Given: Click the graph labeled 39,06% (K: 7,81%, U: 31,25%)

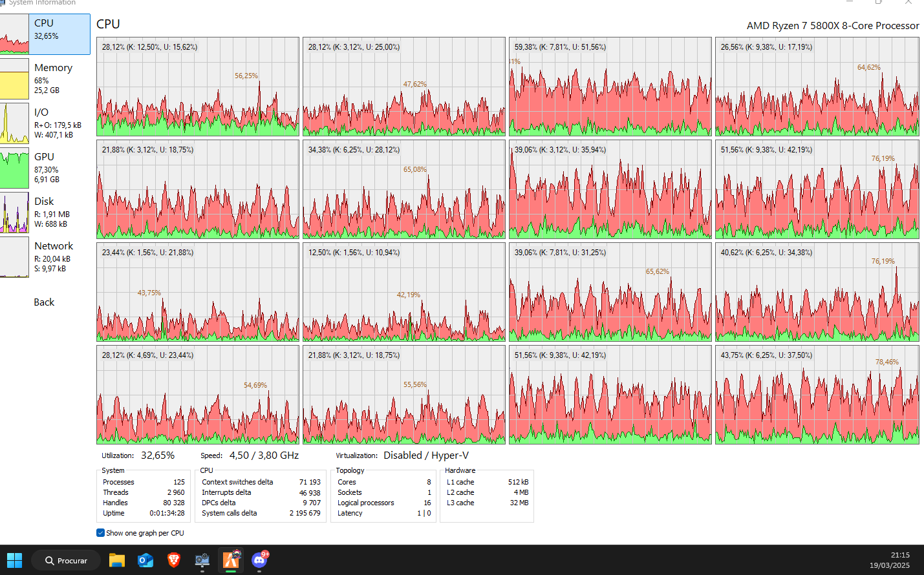Looking at the screenshot, I should (x=610, y=292).
